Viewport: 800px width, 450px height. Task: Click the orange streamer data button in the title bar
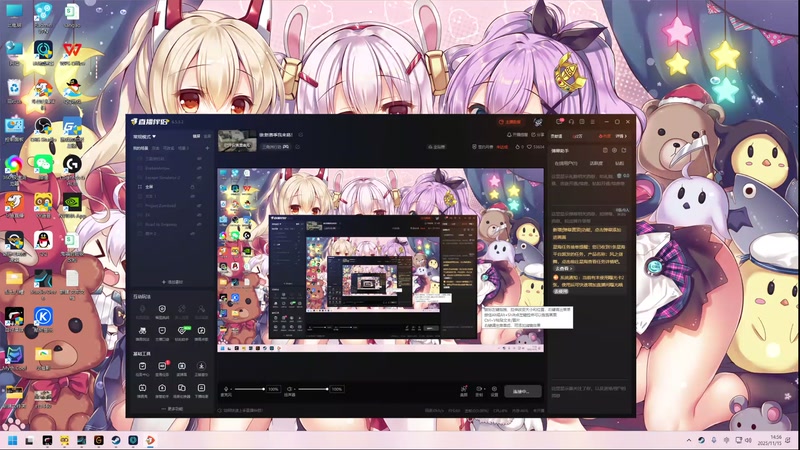coord(510,122)
